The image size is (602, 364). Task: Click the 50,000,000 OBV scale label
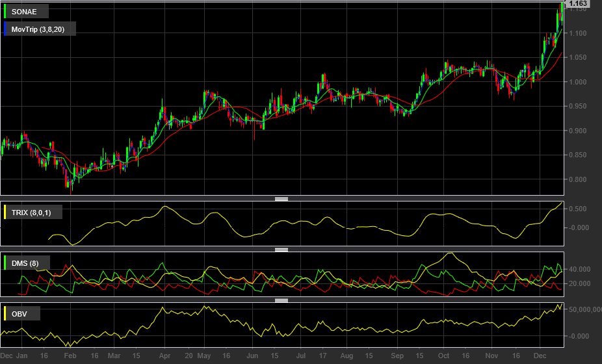(x=584, y=310)
